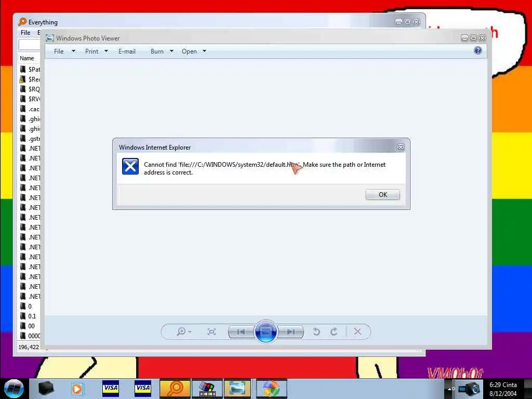532x399 pixels.
Task: Click the Windows flag filmstrip taskbar icon
Action: [x=207, y=389]
